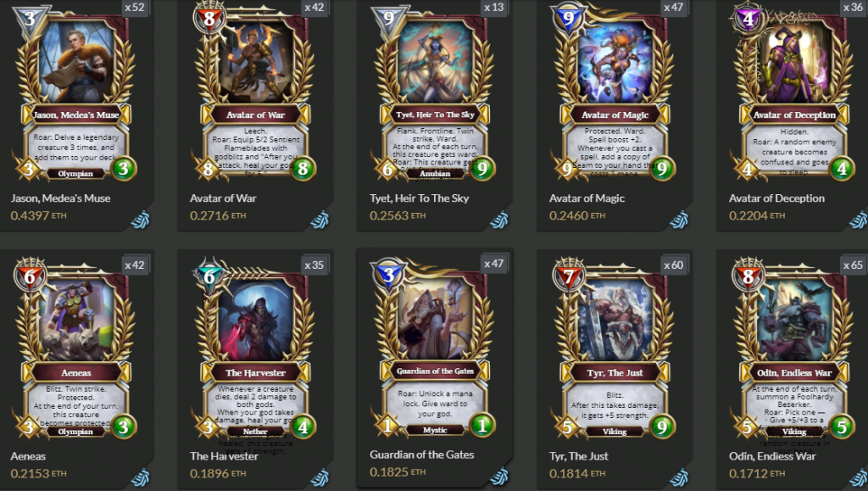Click the Tyet, Heir To The Sky title
Screen dimensions: 868x491
coord(419,198)
